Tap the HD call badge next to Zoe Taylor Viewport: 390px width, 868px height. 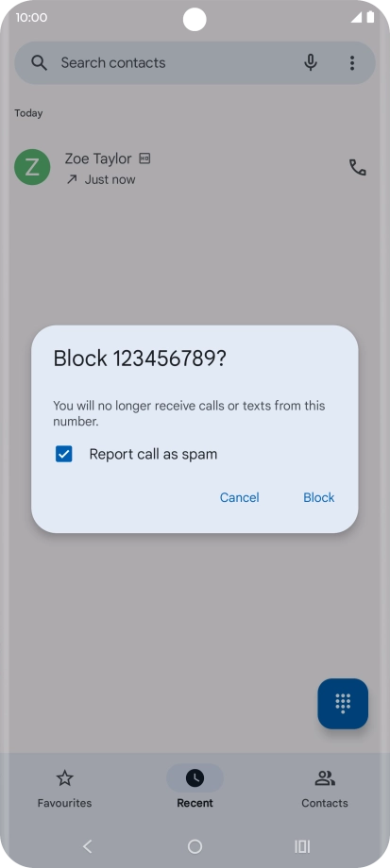coord(144,159)
